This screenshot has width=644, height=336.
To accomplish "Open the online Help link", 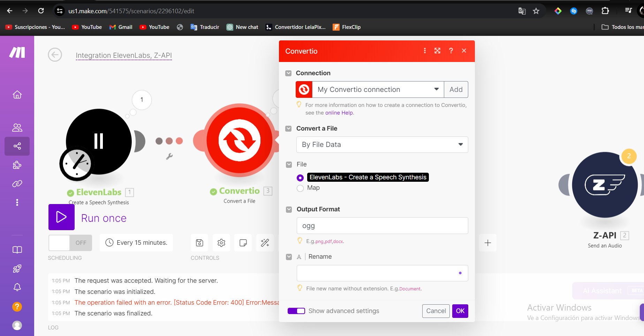I will pos(339,113).
